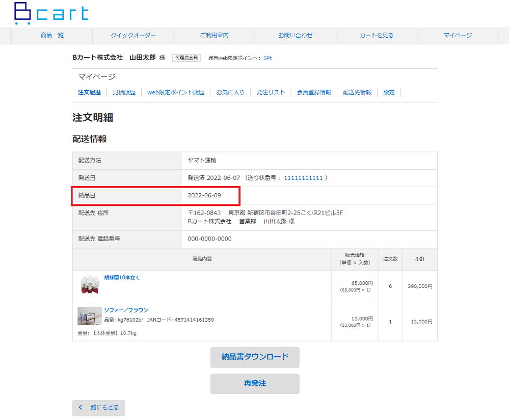Open the 発注リスト tab
Image resolution: width=509 pixels, height=420 pixels.
coord(271,93)
